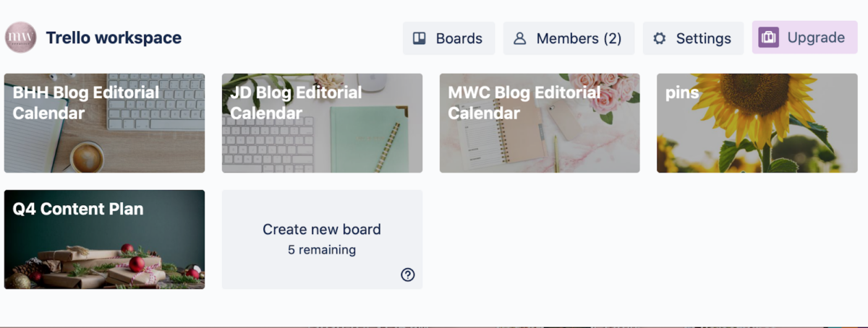Open JD Blog Editorial Calendar board

tap(322, 123)
